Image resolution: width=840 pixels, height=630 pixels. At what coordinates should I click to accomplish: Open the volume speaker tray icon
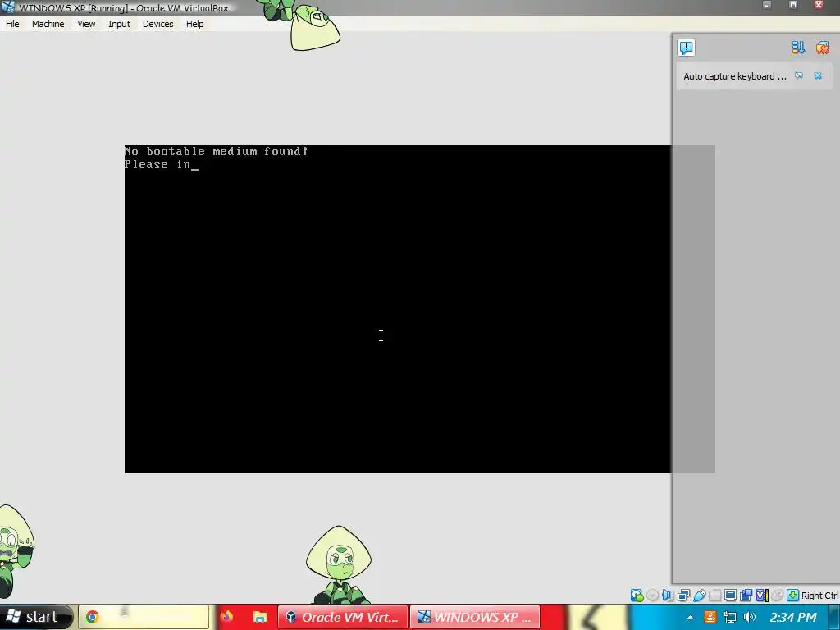coord(750,617)
